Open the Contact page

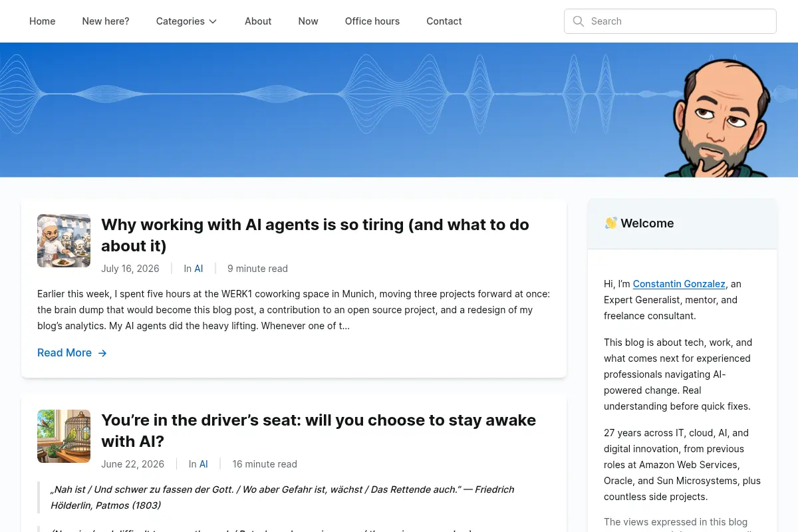click(444, 21)
